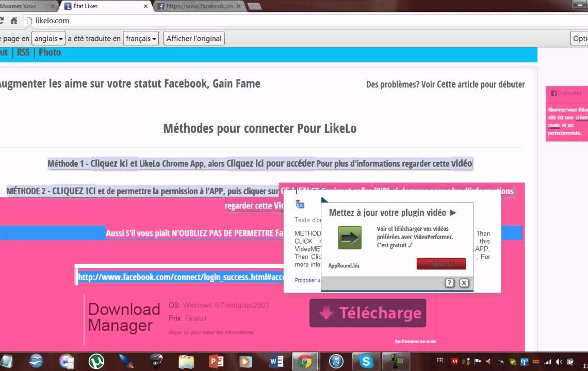Click the 'Photo' link in blue bar
Viewport: 588px width, 371px height.
pos(50,53)
